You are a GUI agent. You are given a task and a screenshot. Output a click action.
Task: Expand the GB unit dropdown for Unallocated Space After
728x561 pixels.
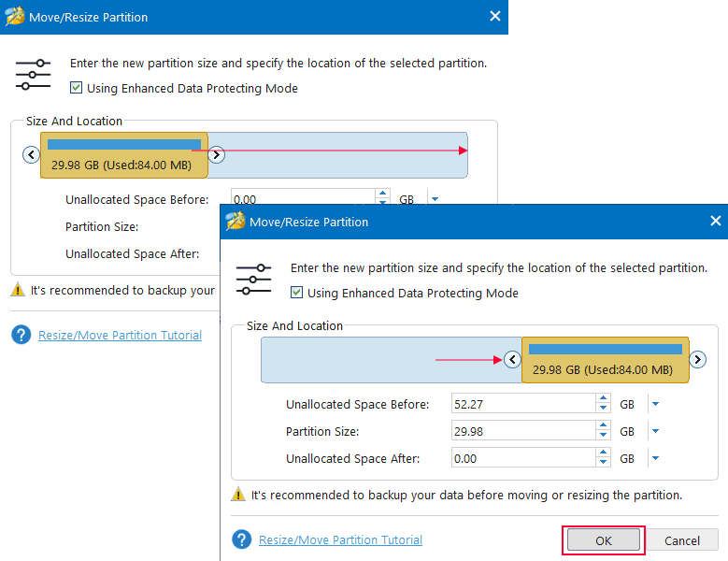click(655, 459)
